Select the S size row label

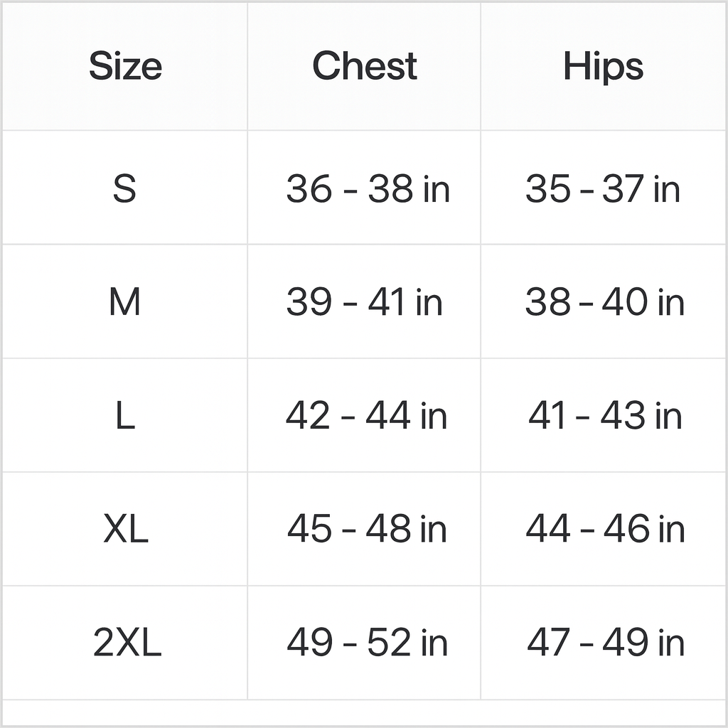[x=124, y=189]
